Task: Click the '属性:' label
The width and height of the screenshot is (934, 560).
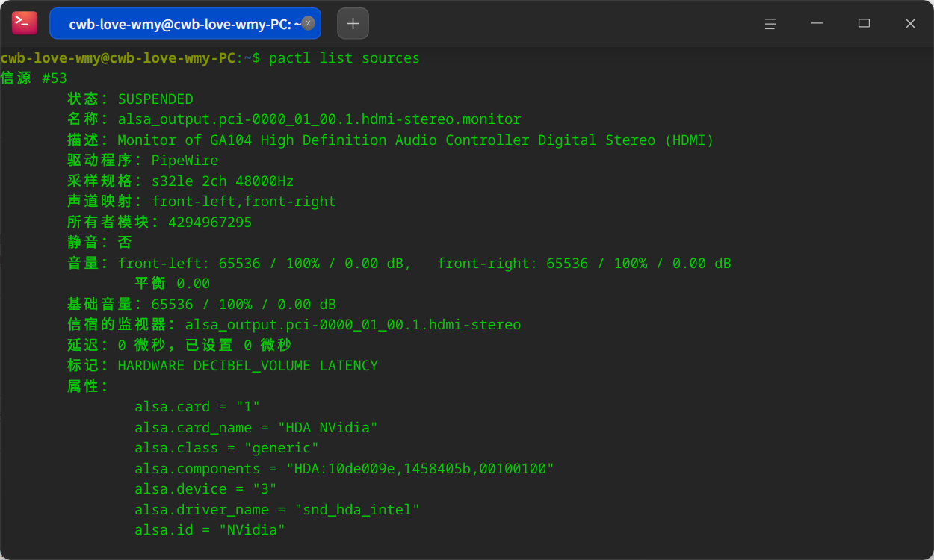Action: tap(88, 387)
